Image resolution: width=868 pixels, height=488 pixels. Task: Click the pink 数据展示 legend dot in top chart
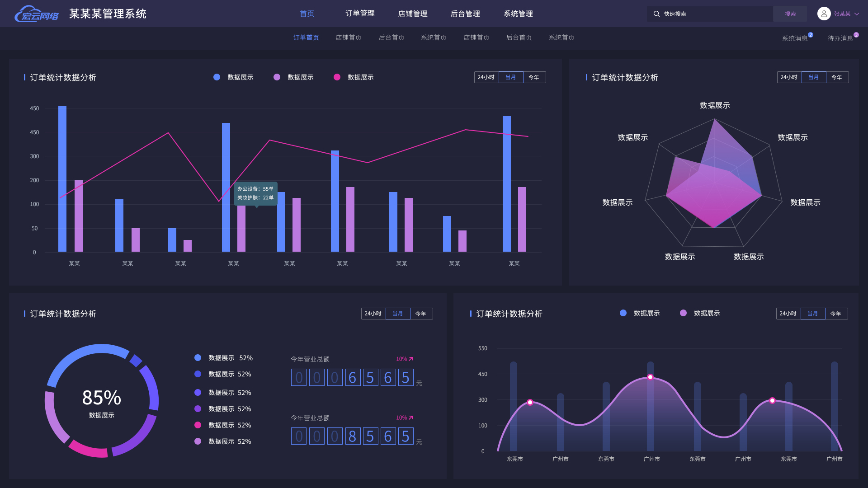click(x=336, y=77)
